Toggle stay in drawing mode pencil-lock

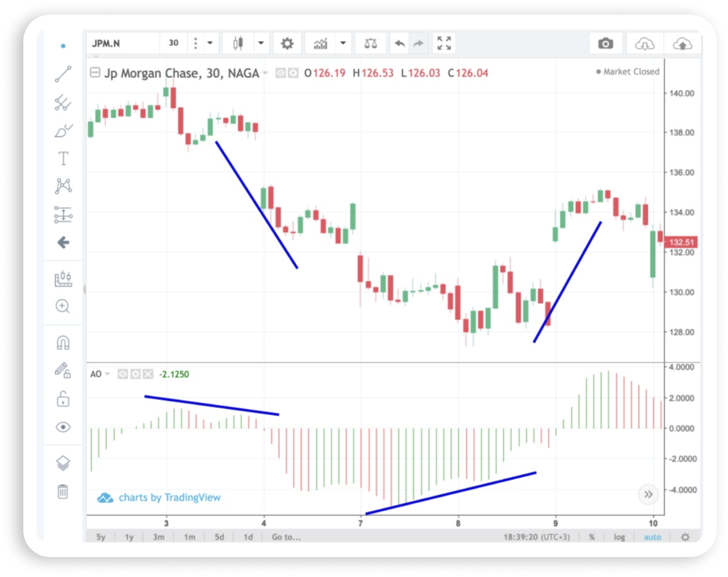[63, 370]
